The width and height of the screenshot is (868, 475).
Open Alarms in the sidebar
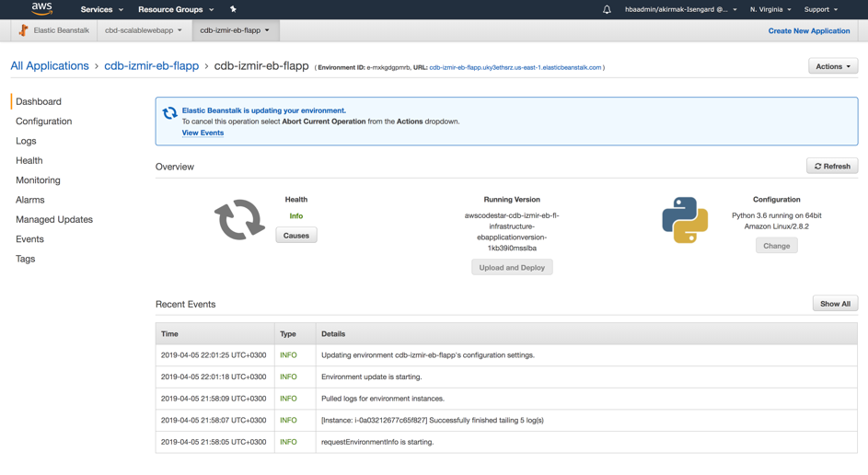tap(29, 200)
